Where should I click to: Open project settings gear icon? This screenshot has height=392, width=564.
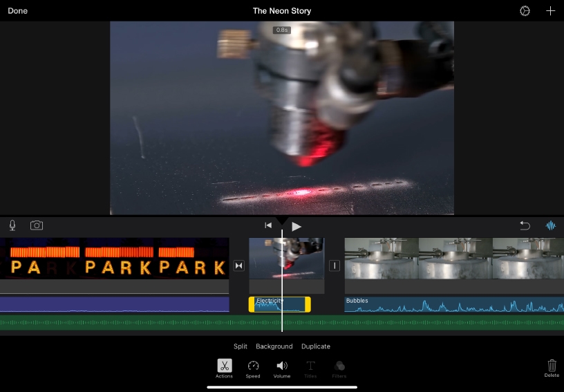(525, 11)
